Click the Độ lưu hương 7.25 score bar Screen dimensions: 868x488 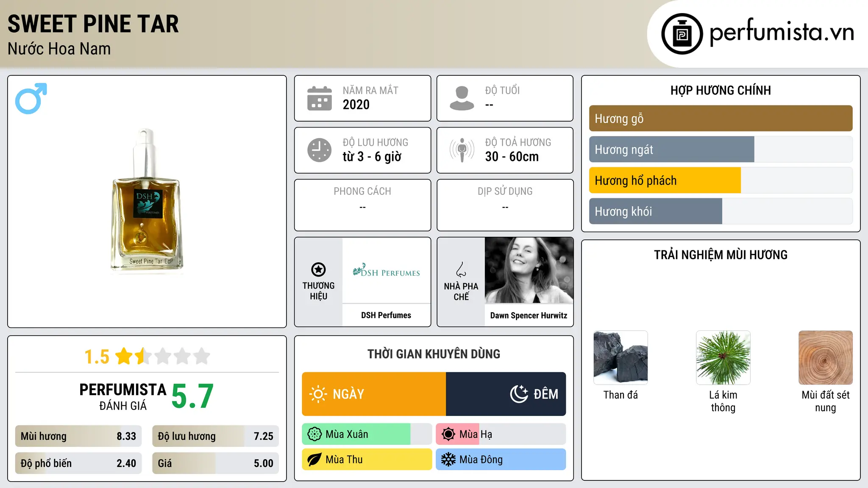[x=215, y=436]
